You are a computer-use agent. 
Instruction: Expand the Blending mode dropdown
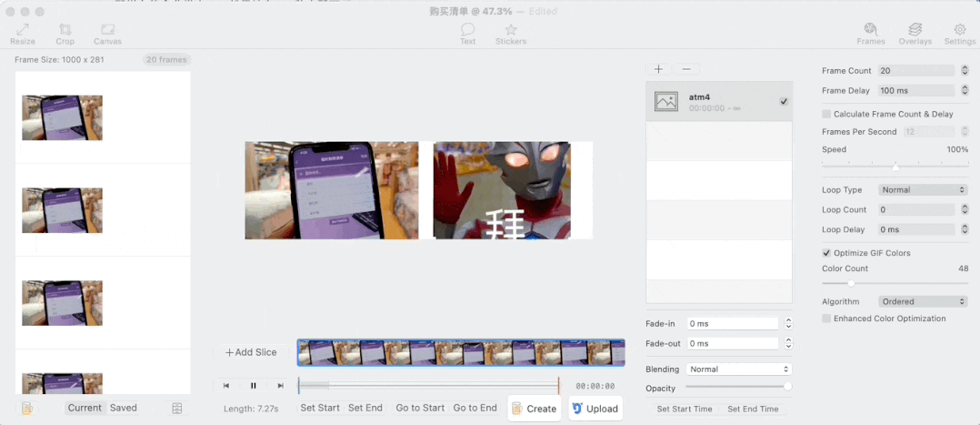739,369
